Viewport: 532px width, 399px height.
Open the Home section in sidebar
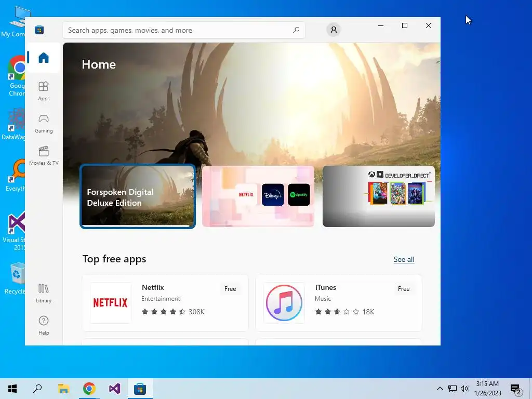pyautogui.click(x=44, y=57)
